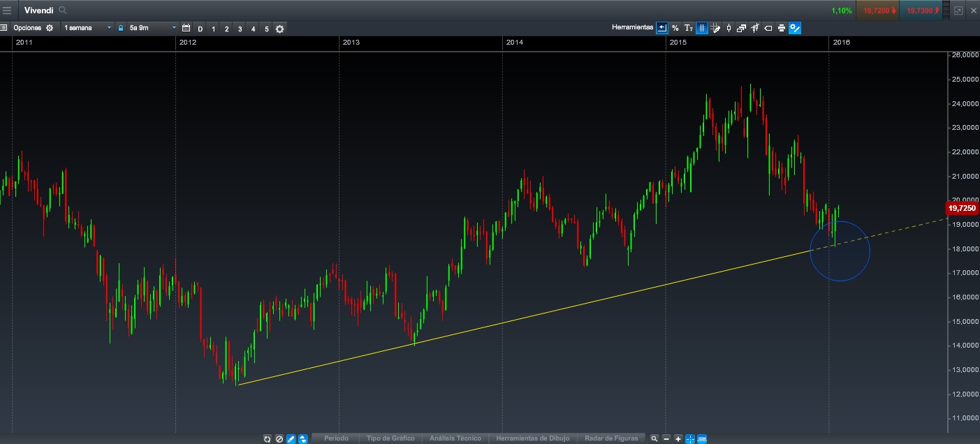Click the 'D' period preset button

(x=200, y=29)
